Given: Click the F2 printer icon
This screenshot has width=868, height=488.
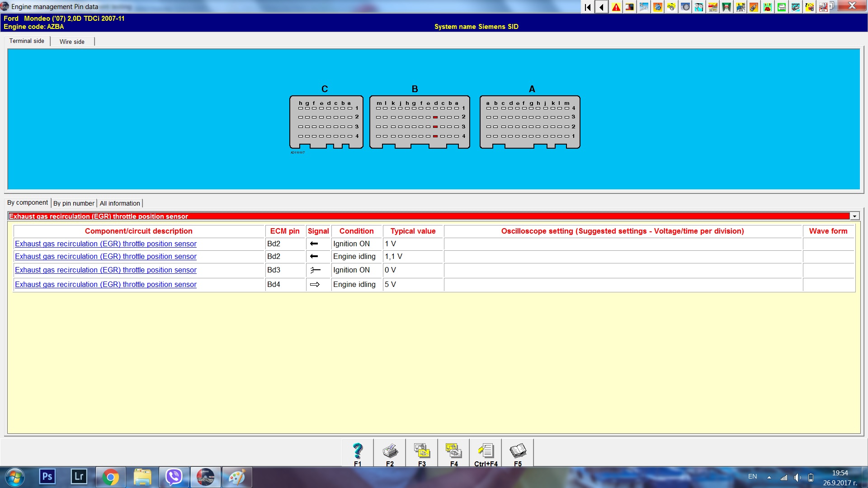Looking at the screenshot, I should [390, 451].
